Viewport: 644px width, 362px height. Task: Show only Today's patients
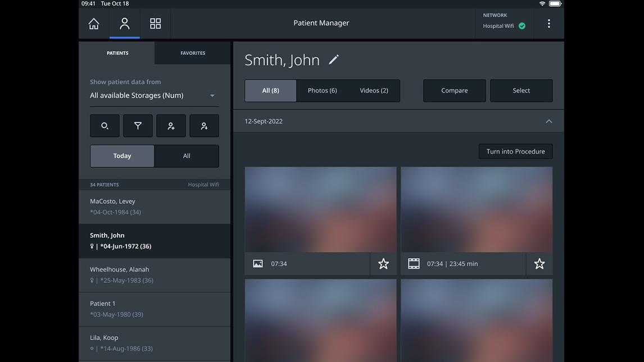tap(122, 156)
